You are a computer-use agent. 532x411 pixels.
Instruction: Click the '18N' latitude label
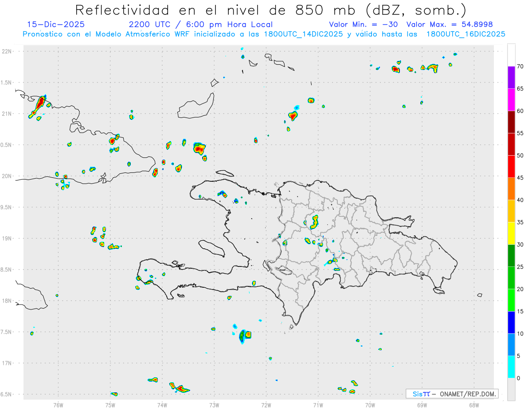[8, 301]
